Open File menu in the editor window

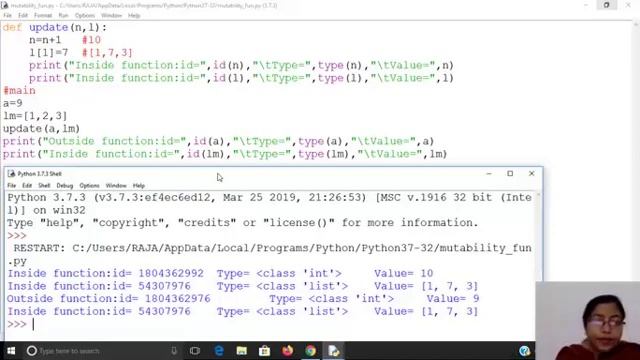7,16
